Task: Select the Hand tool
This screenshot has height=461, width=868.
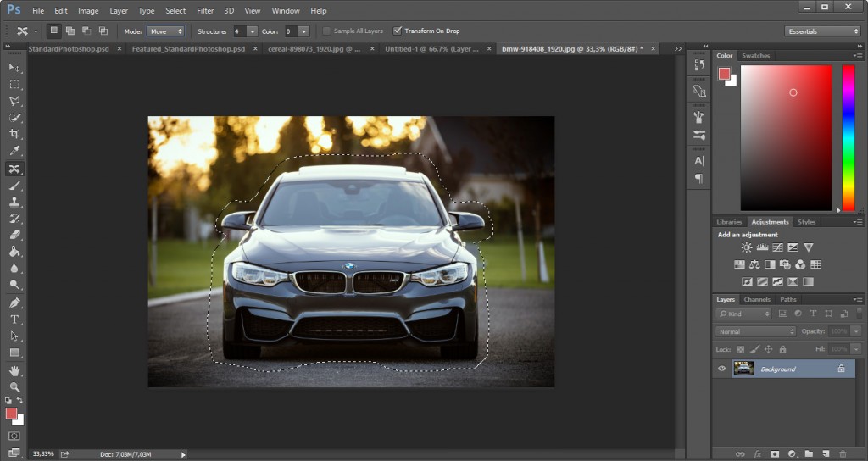Action: pyautogui.click(x=14, y=370)
